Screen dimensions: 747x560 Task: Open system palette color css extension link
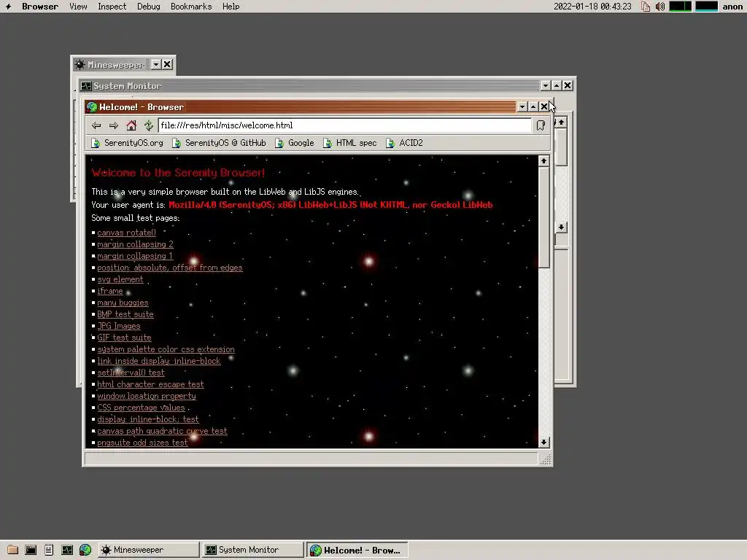point(166,349)
